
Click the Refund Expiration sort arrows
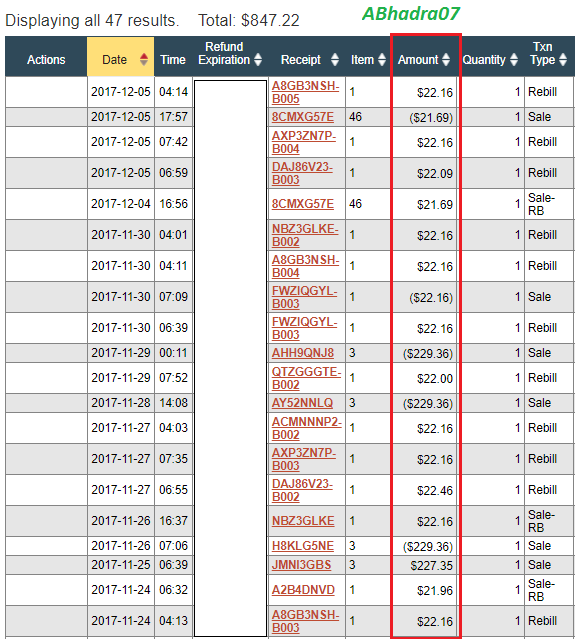(x=258, y=59)
